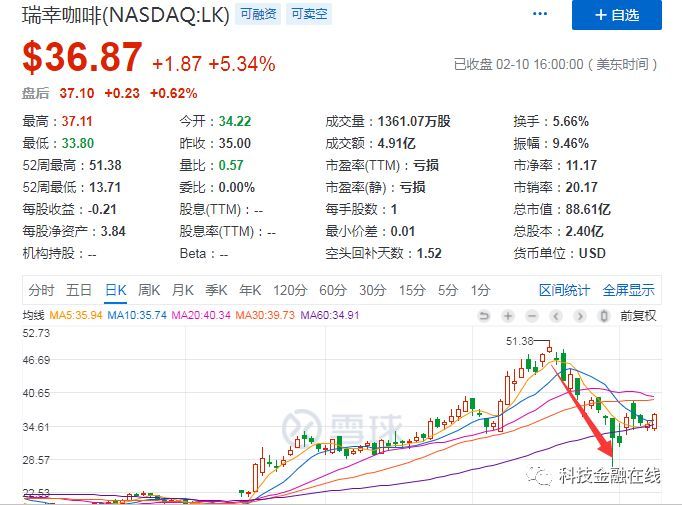This screenshot has width=682, height=505.
Task: Click the 振幅 9.46% value
Action: (x=571, y=143)
